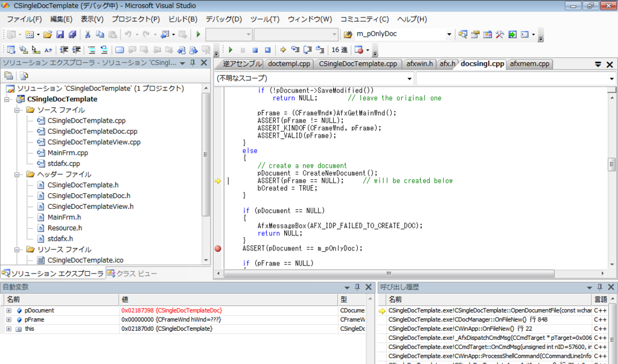Pin the Solution Explorer panel with auto-hide pushpin
This screenshot has width=618, height=364.
tap(193, 63)
